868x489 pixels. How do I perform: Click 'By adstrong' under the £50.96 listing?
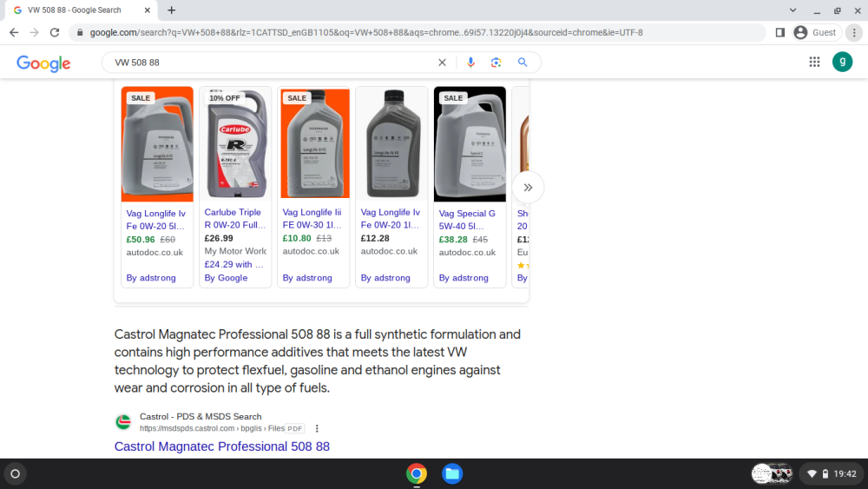151,278
